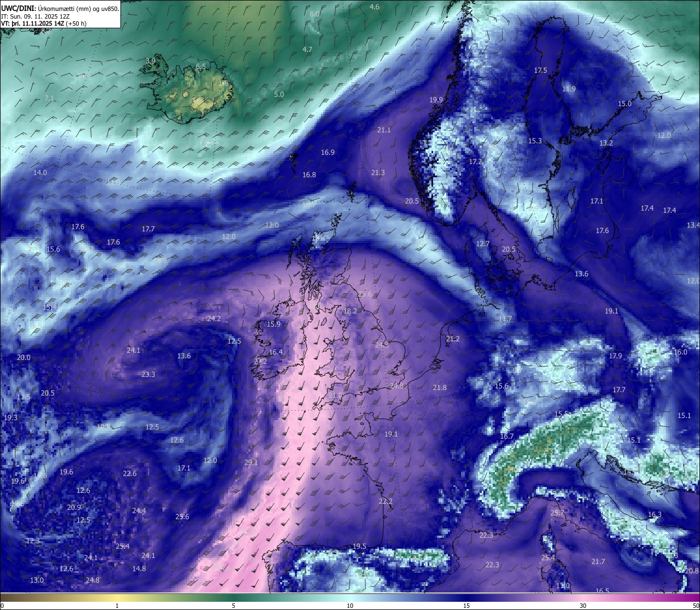Click the value 20.8 in the bottom-right corner
The width and height of the screenshot is (700, 610).
pos(692,571)
